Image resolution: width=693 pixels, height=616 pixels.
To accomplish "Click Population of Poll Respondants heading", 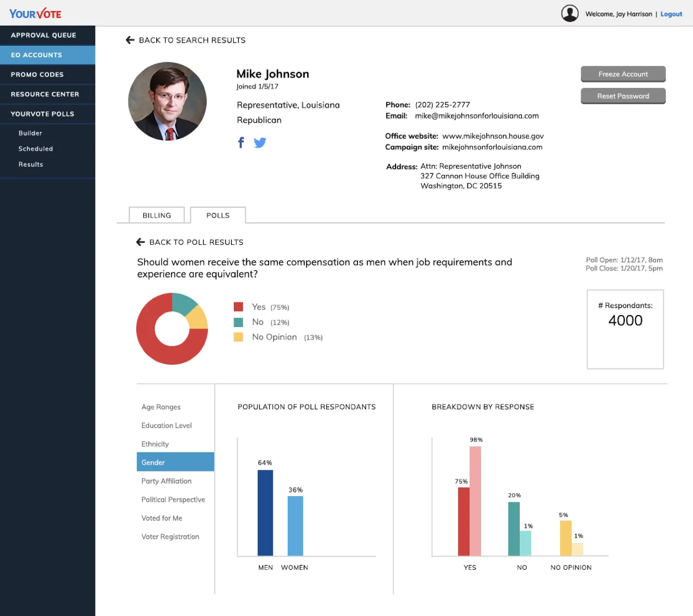I will [307, 407].
